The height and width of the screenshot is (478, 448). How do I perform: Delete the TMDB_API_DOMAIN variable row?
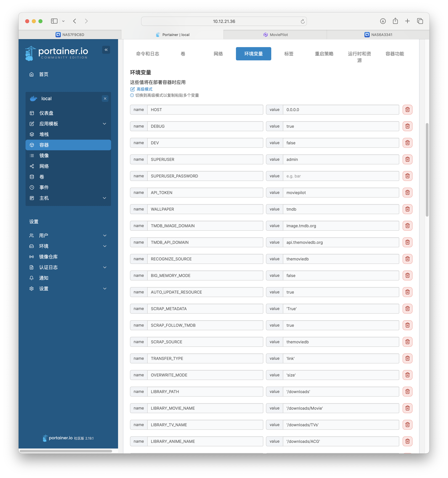point(407,242)
